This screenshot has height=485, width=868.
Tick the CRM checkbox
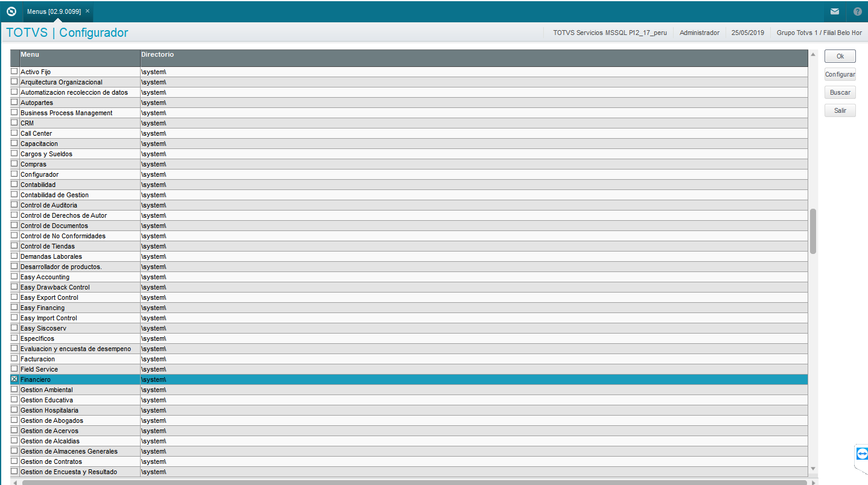coord(14,122)
